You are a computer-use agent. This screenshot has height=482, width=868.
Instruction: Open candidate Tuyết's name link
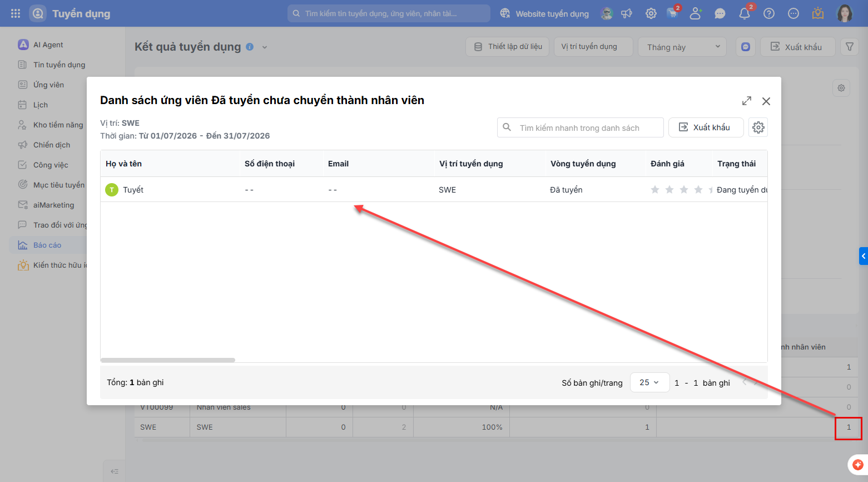pos(133,190)
